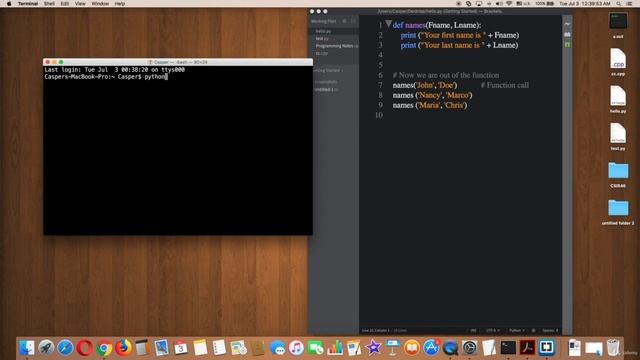
Task: Open QuickTime Player icon in the Dock
Action: coord(450,348)
